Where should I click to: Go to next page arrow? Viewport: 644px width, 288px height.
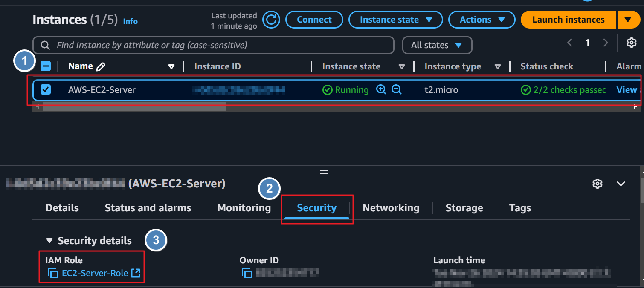click(x=606, y=43)
